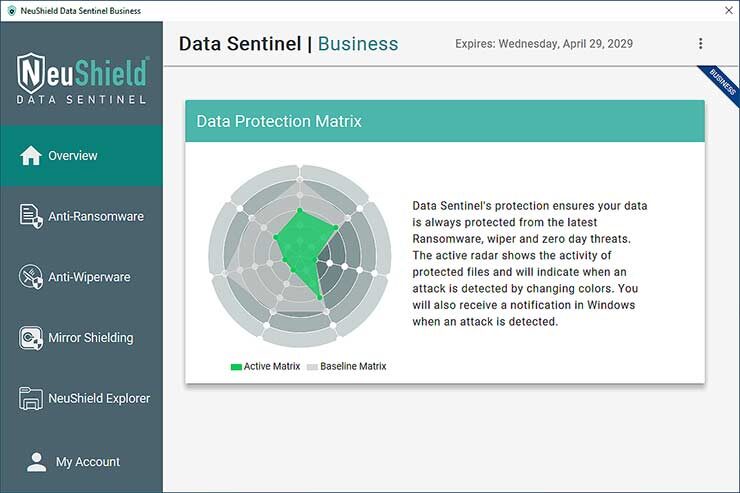Image resolution: width=740 pixels, height=493 pixels.
Task: Open the My Account page
Action: pyautogui.click(x=88, y=462)
